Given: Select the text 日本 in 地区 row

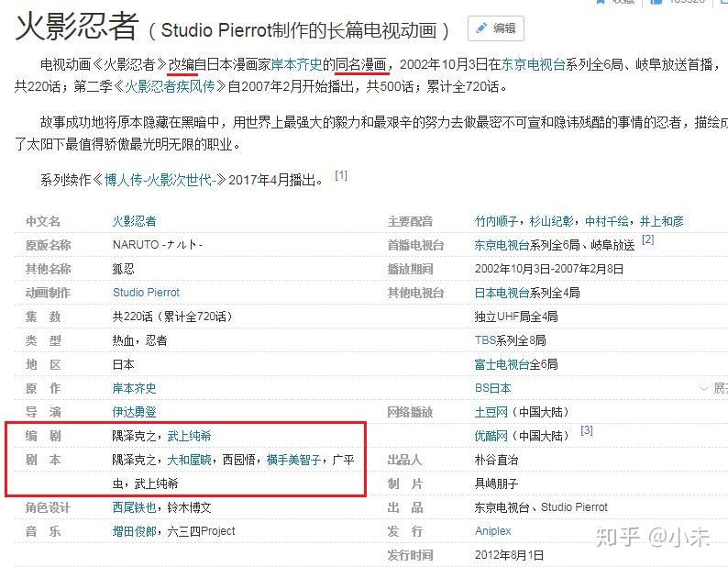Looking at the screenshot, I should tap(123, 364).
